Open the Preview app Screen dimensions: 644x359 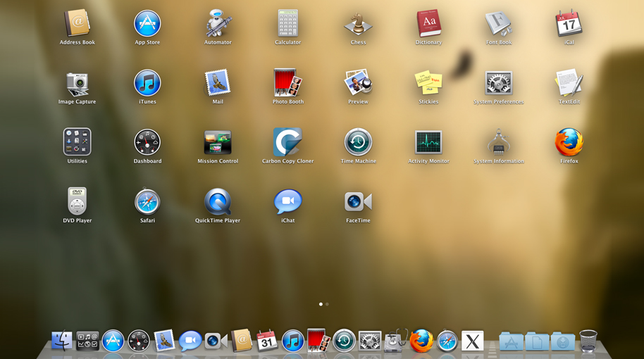358,83
